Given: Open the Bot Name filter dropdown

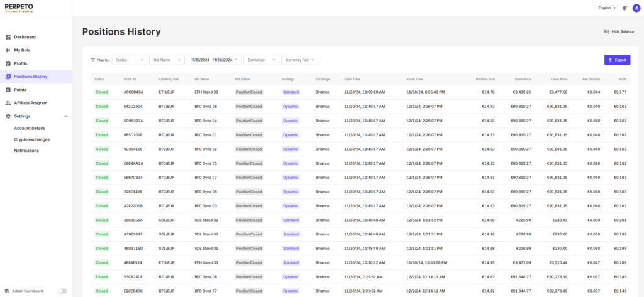Looking at the screenshot, I should coord(167,60).
